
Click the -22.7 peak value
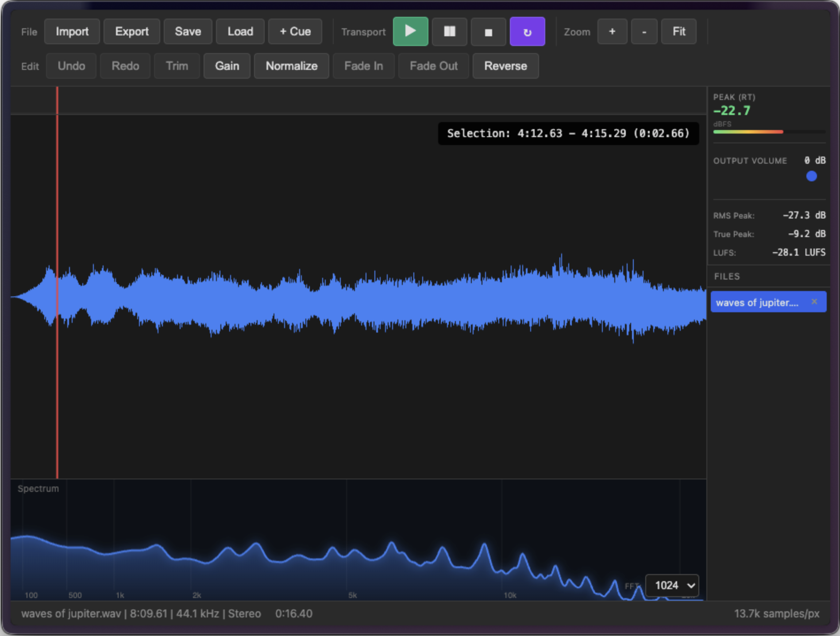[732, 111]
